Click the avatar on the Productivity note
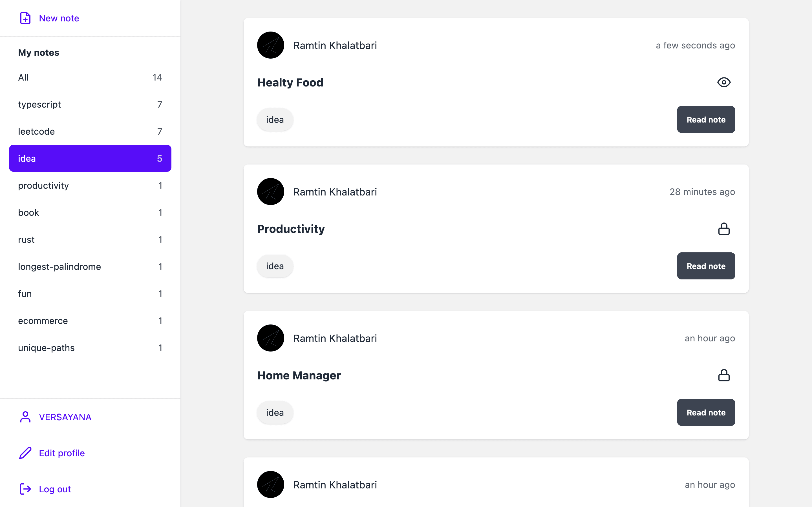The width and height of the screenshot is (812, 507). pos(270,192)
